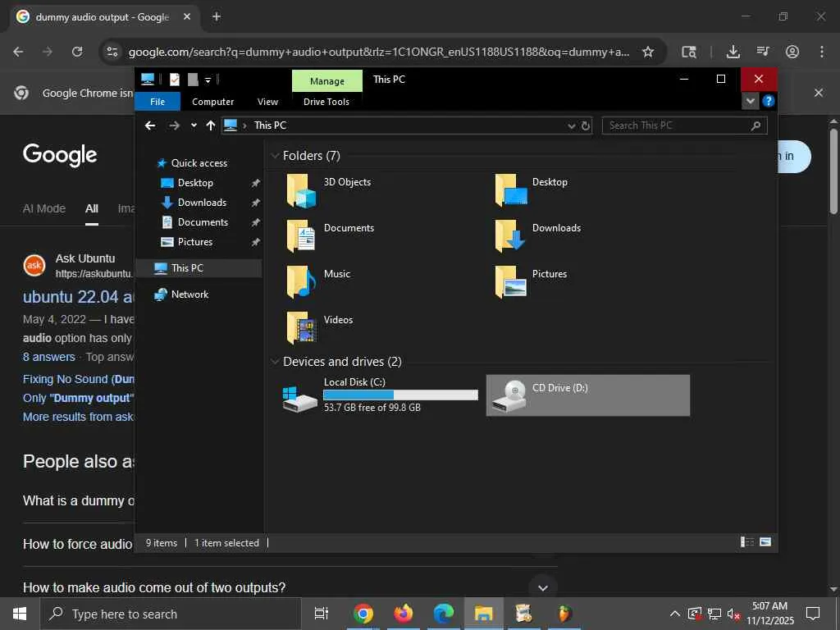Click the Properties quick access toolbar icon
The image size is (840, 630).
(x=175, y=80)
